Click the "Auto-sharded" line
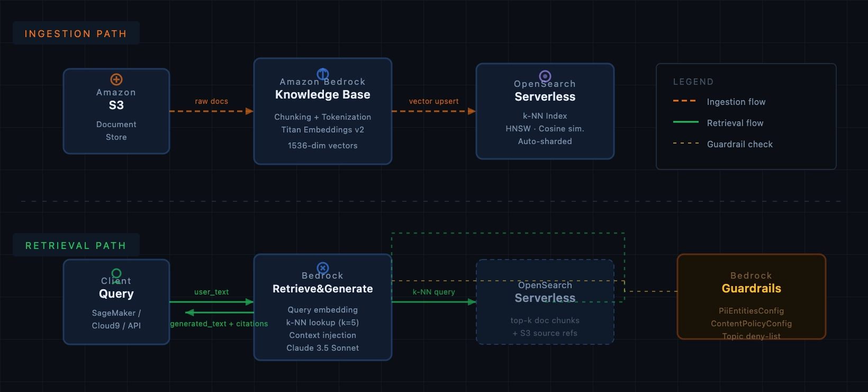 point(545,141)
